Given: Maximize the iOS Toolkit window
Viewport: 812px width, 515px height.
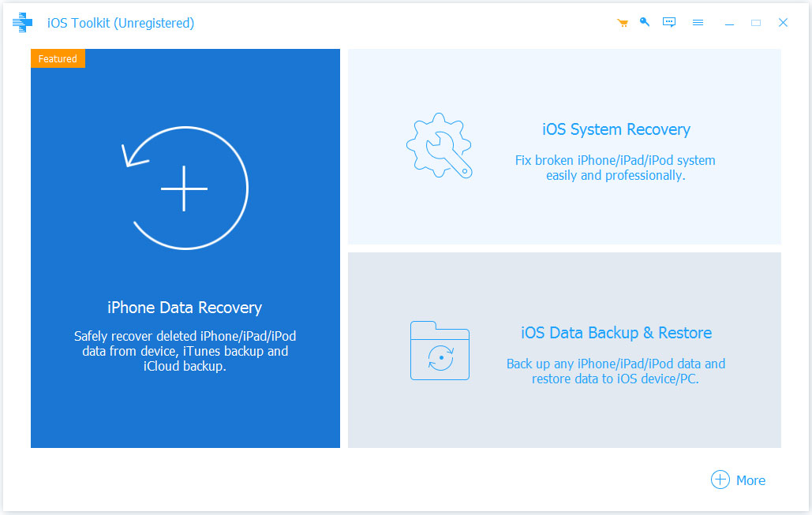Looking at the screenshot, I should tap(756, 23).
